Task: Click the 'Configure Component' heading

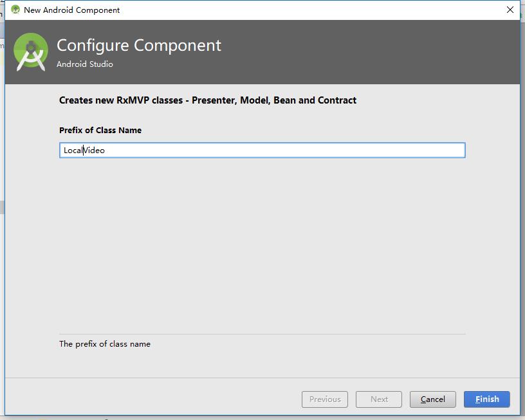Action: 139,45
